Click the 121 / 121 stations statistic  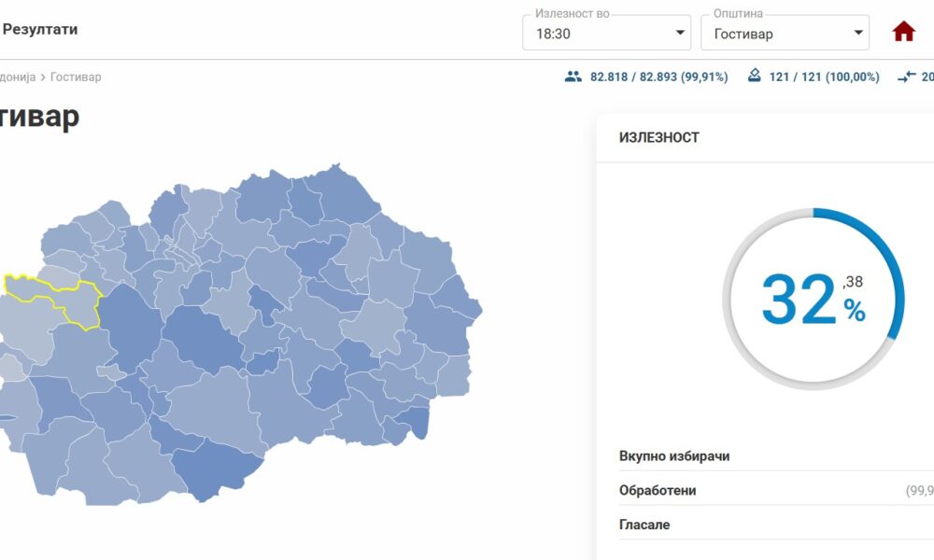pyautogui.click(x=824, y=77)
